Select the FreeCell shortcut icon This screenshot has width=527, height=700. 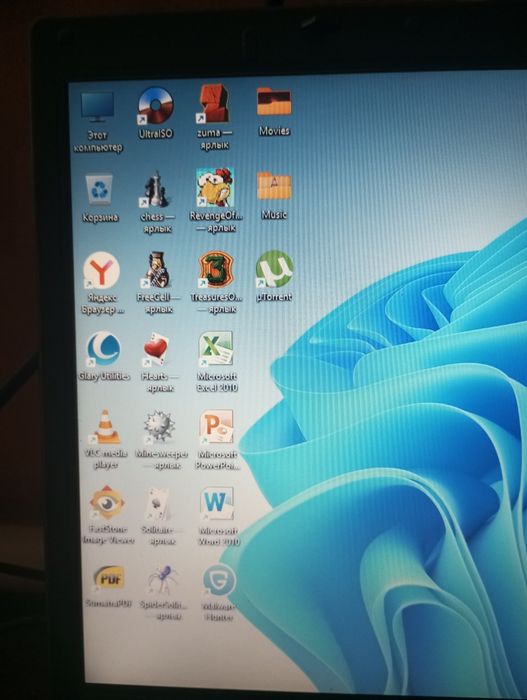coord(157,270)
